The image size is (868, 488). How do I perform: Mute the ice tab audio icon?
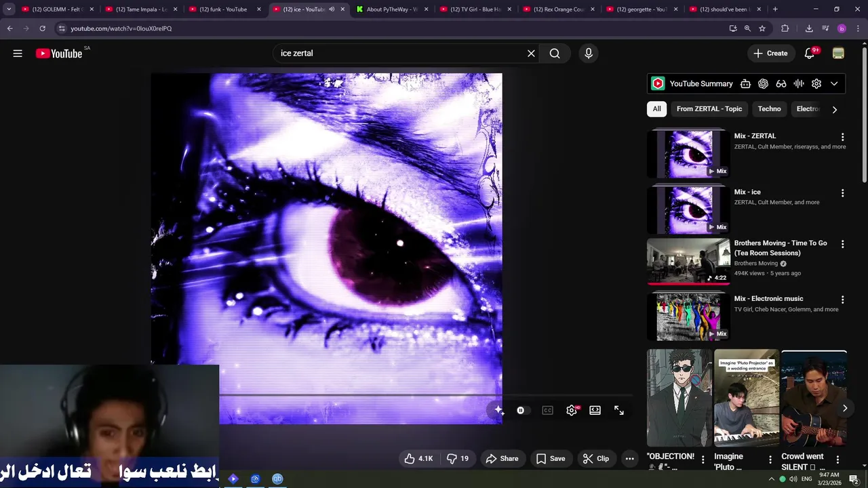tap(332, 9)
